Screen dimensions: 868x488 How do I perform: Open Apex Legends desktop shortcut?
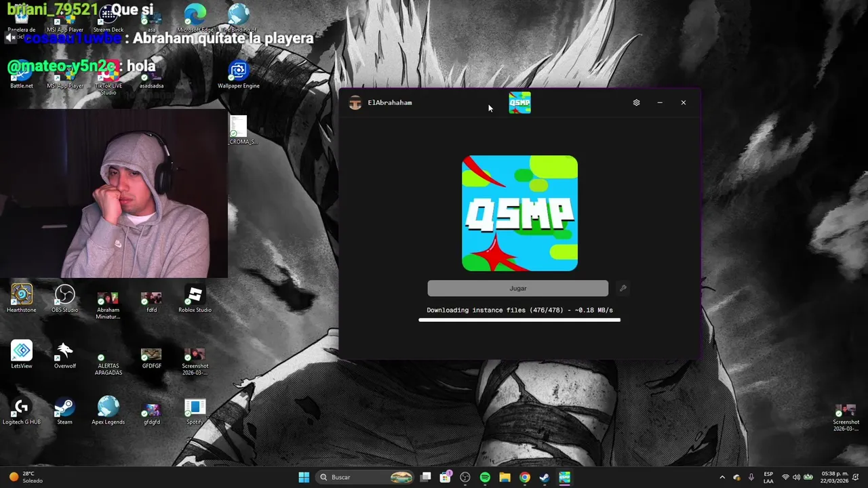108,411
